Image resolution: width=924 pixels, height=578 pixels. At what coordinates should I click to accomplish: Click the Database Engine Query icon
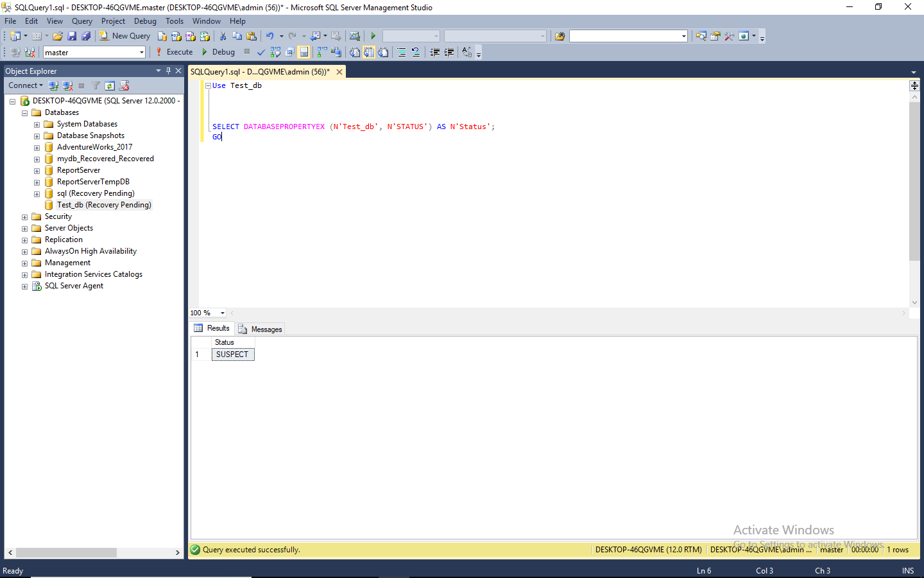(x=162, y=36)
